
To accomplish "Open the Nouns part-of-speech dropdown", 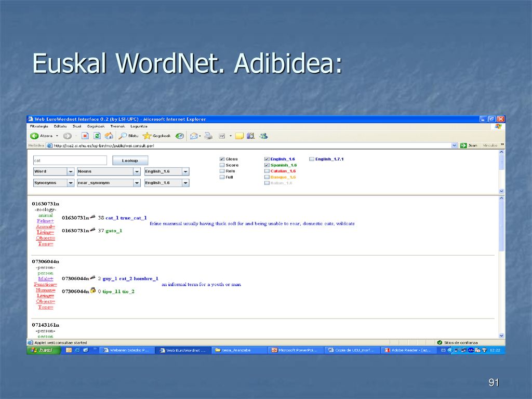I will [109, 171].
